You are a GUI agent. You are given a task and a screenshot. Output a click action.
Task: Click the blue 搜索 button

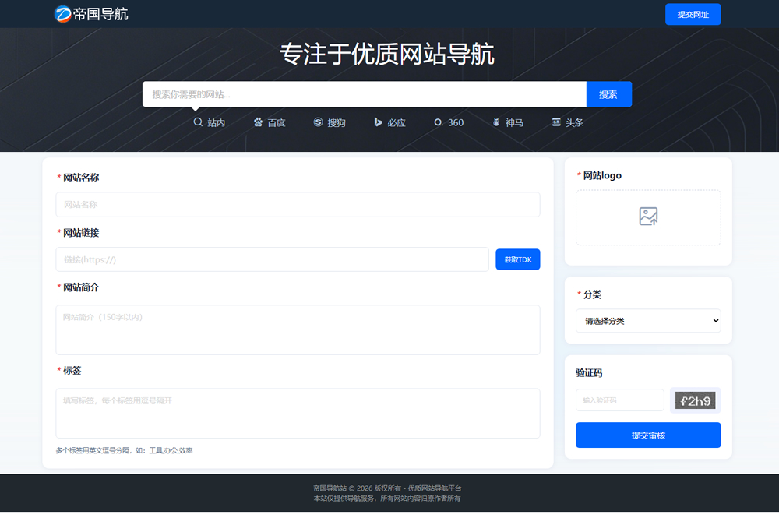(609, 94)
